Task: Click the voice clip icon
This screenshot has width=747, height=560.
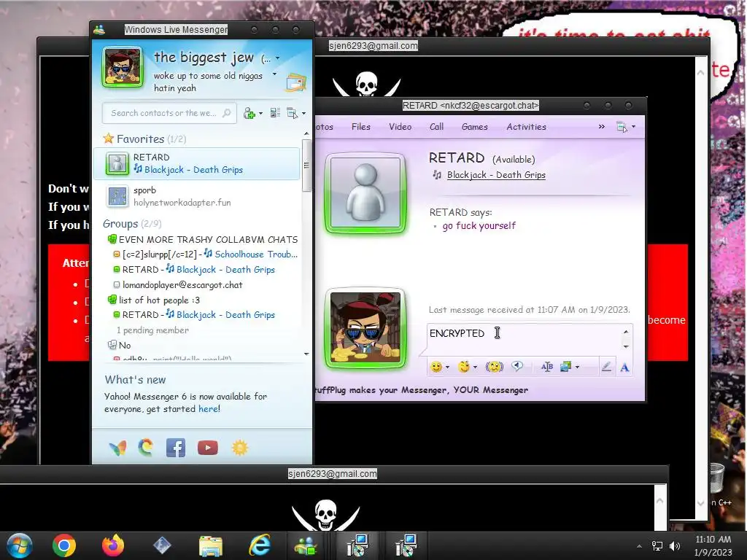Action: click(517, 366)
